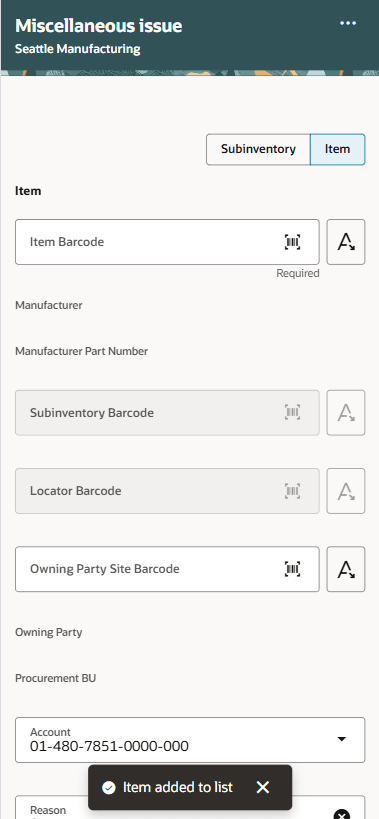Select the Item toggle option
This screenshot has width=379, height=819.
click(x=337, y=149)
